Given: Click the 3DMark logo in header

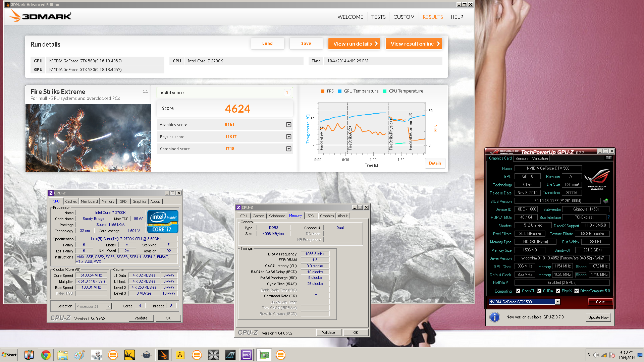Looking at the screenshot, I should click(41, 16).
